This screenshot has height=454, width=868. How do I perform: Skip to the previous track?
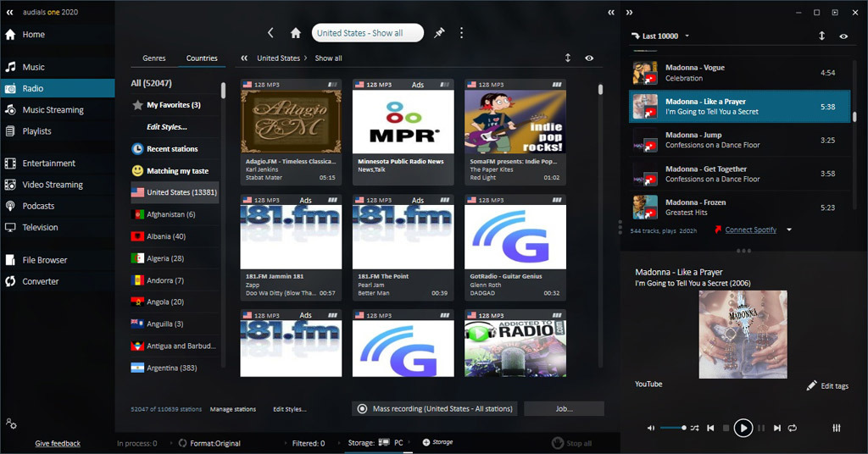point(711,428)
